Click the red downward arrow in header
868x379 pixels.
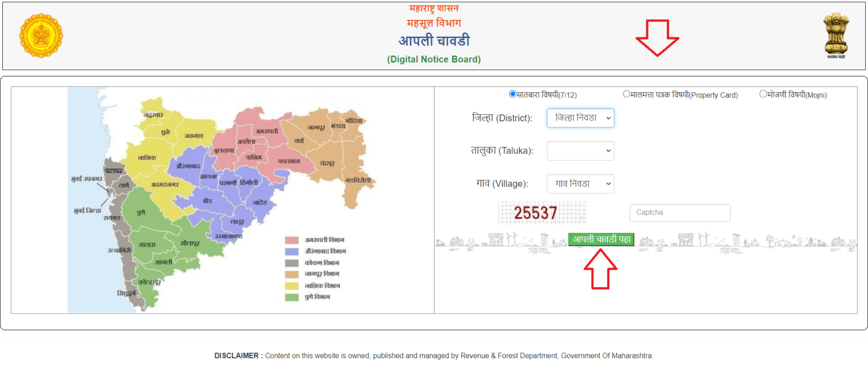tap(658, 38)
